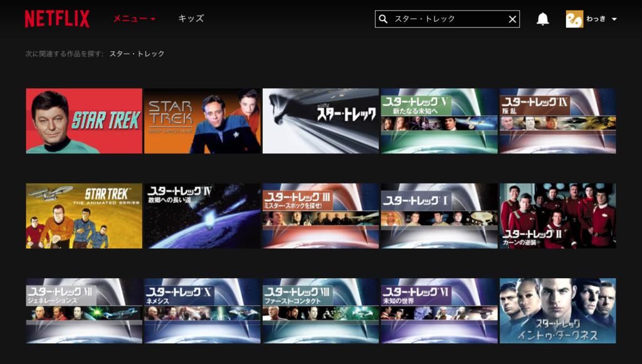Open the red Star Trek original series thumbnail
Screen dimensions: 642x364
point(84,121)
